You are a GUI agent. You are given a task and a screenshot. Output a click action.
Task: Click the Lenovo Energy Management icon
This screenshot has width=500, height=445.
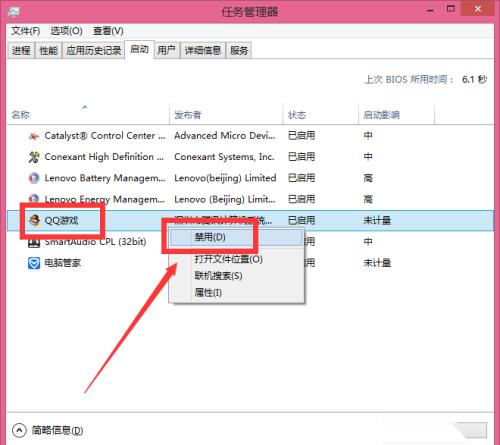click(34, 199)
